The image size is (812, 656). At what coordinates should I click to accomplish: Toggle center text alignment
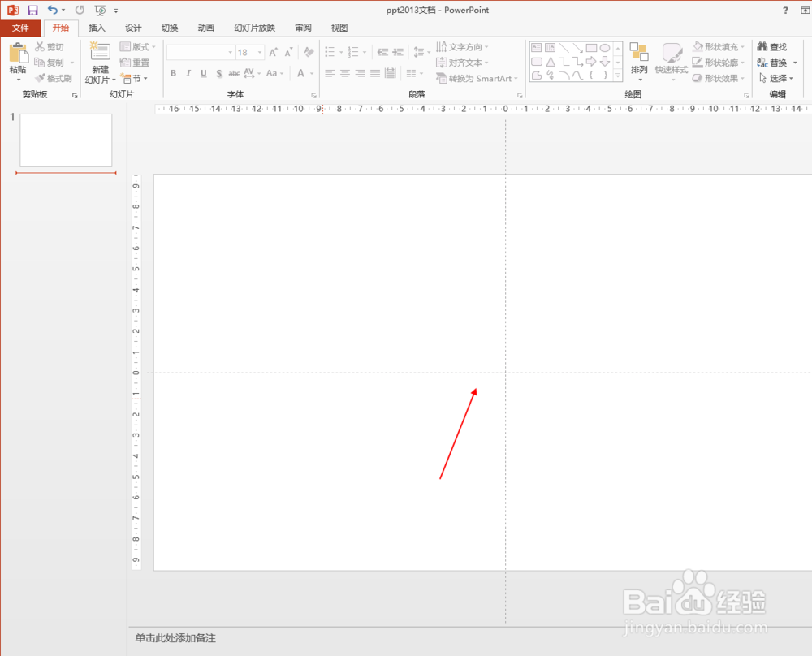point(345,73)
